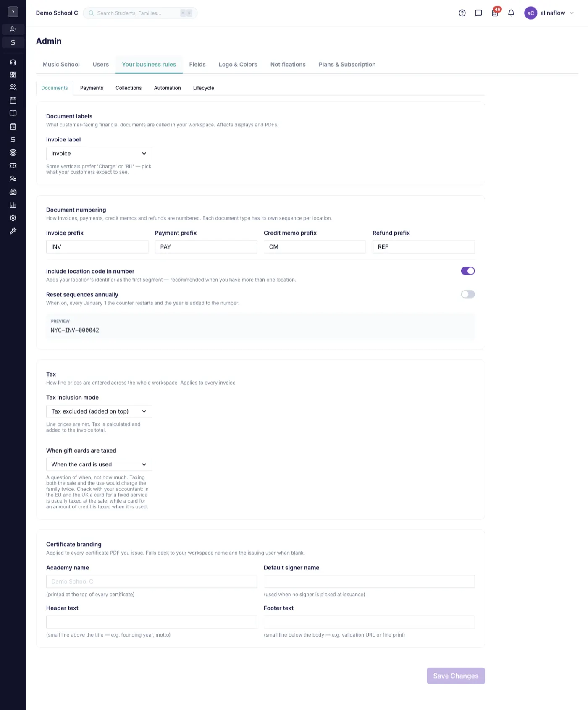Open the person-with-gear icon in sidebar
Viewport: 588px width, 710px height.
tap(13, 179)
